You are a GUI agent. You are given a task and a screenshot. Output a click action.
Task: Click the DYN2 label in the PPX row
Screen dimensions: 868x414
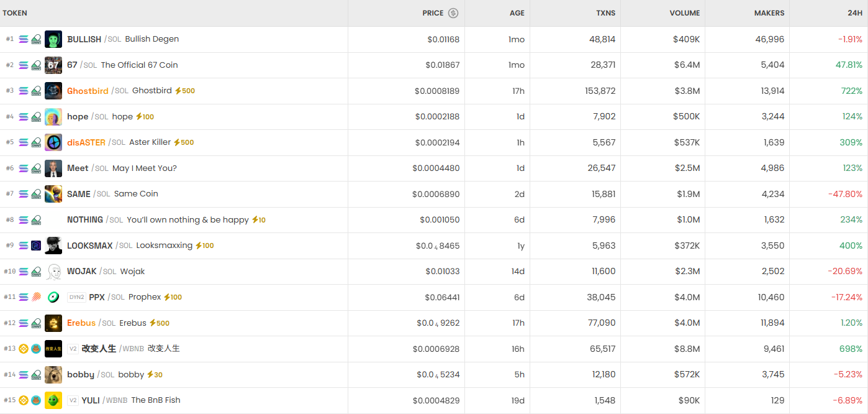click(76, 297)
